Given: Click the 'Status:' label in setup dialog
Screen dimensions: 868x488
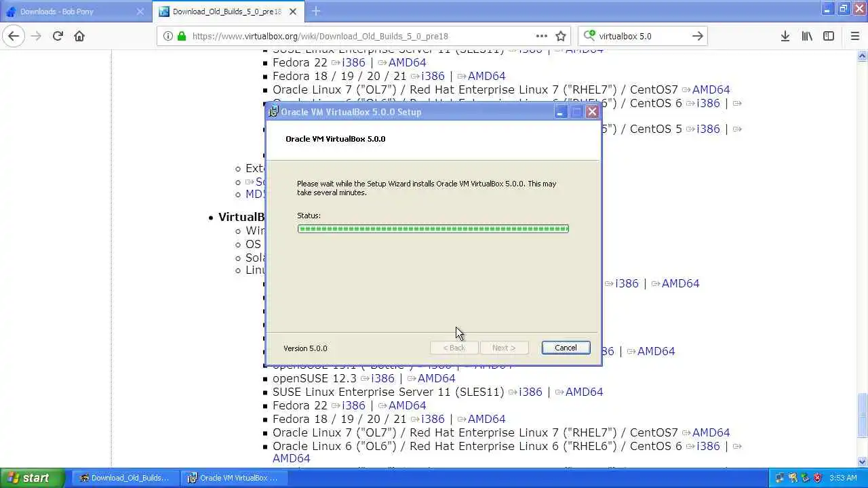Looking at the screenshot, I should pos(309,216).
